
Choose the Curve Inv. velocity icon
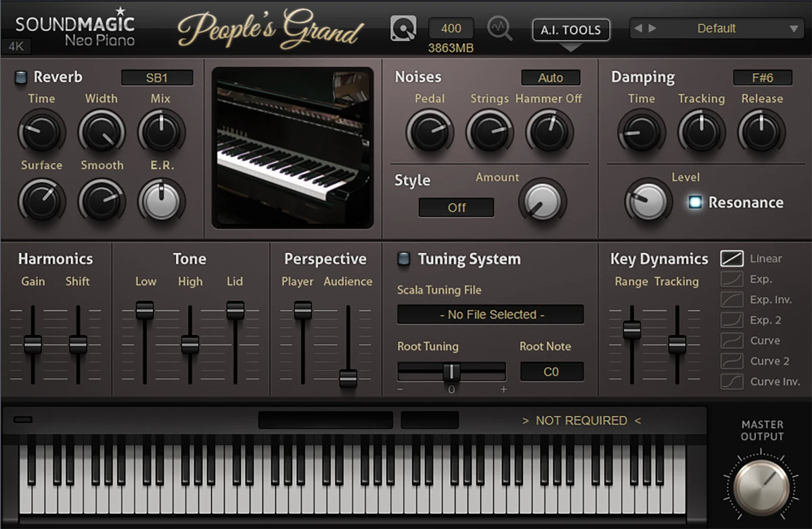pyautogui.click(x=732, y=382)
